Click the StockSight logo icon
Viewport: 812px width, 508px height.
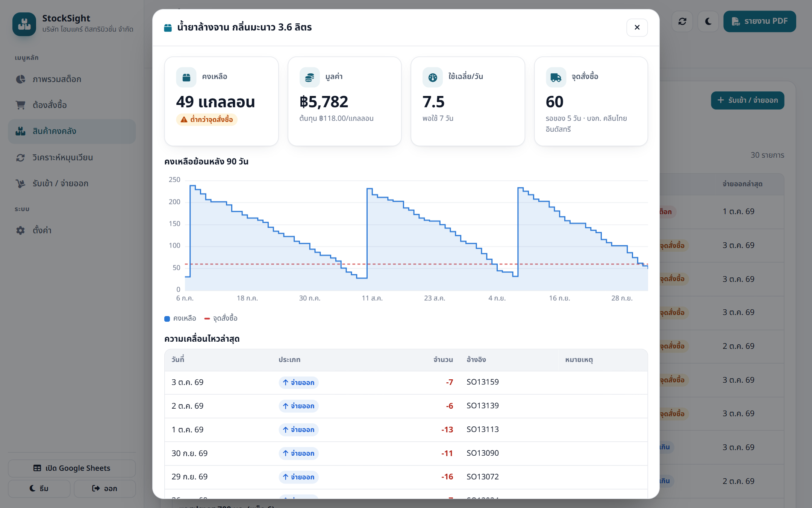(x=24, y=24)
